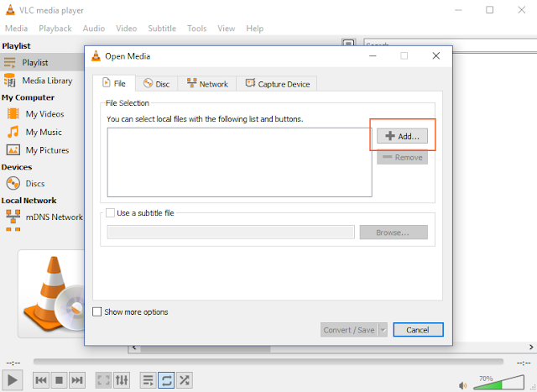This screenshot has width=537, height=392.
Task: Enable Use a subtitle file checkbox
Action: click(x=110, y=213)
